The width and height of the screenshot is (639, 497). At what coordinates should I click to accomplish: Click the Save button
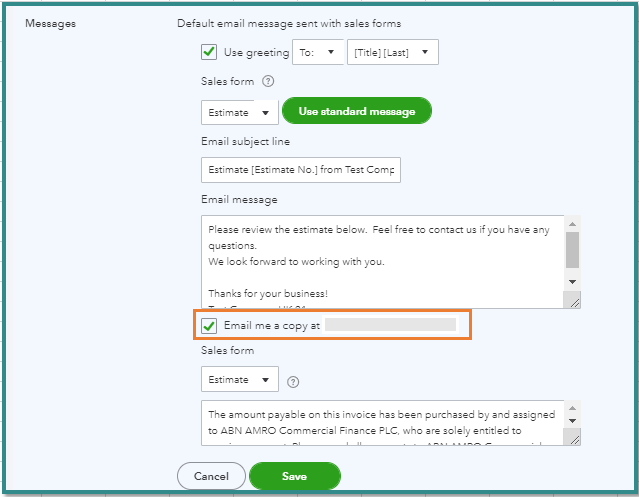click(x=294, y=476)
